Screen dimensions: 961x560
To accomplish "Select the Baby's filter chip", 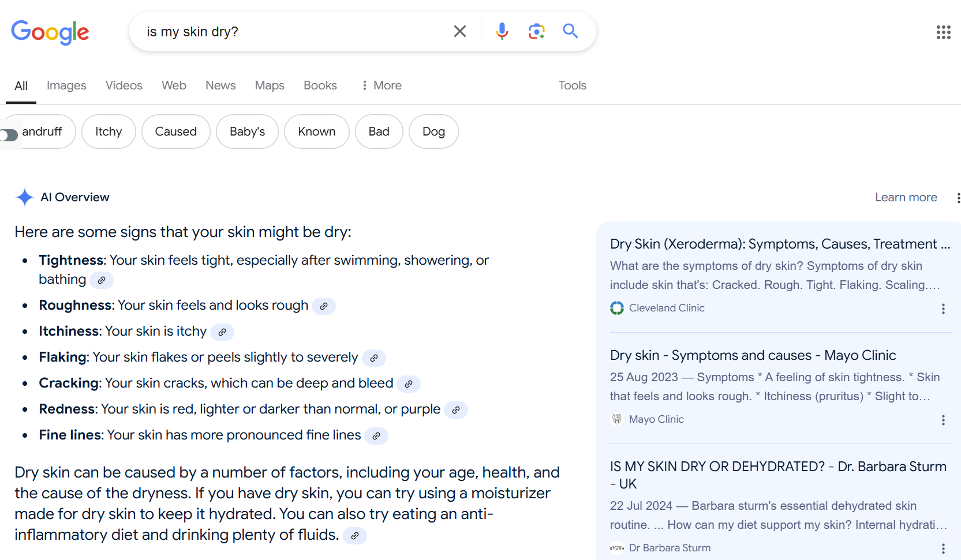I will click(247, 131).
